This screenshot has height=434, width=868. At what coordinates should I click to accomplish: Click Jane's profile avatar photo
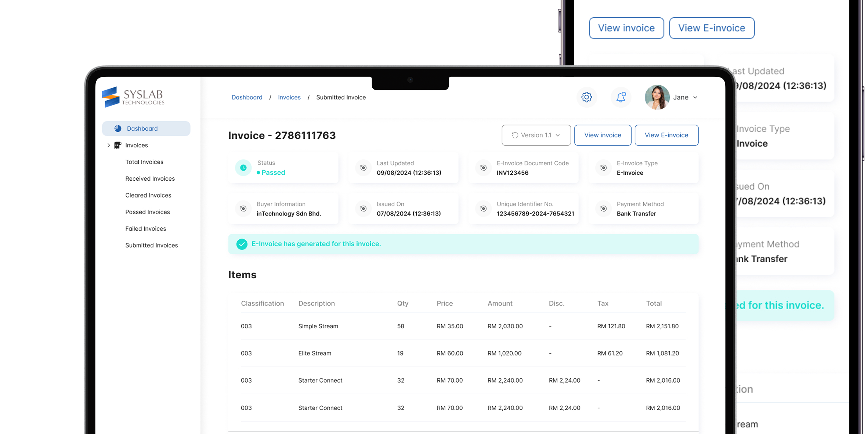point(657,97)
